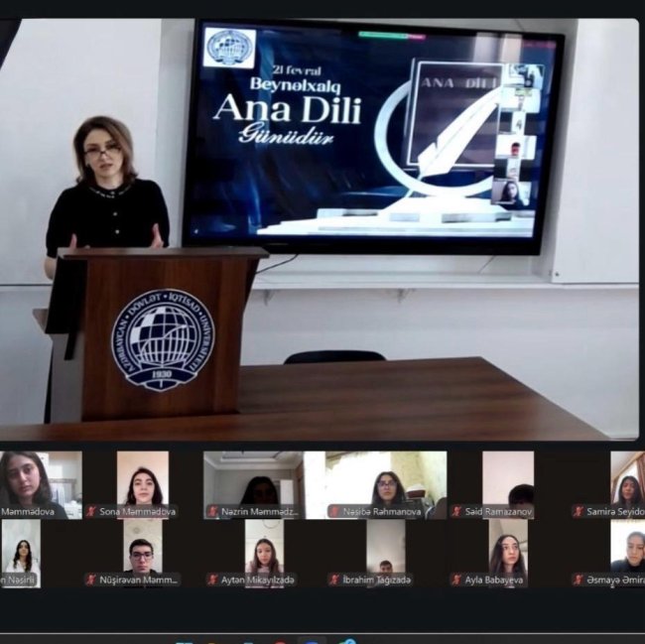Viewport: 645px width, 644px height.
Task: Select Nüşirəvan's video tile
Action: [x=142, y=546]
